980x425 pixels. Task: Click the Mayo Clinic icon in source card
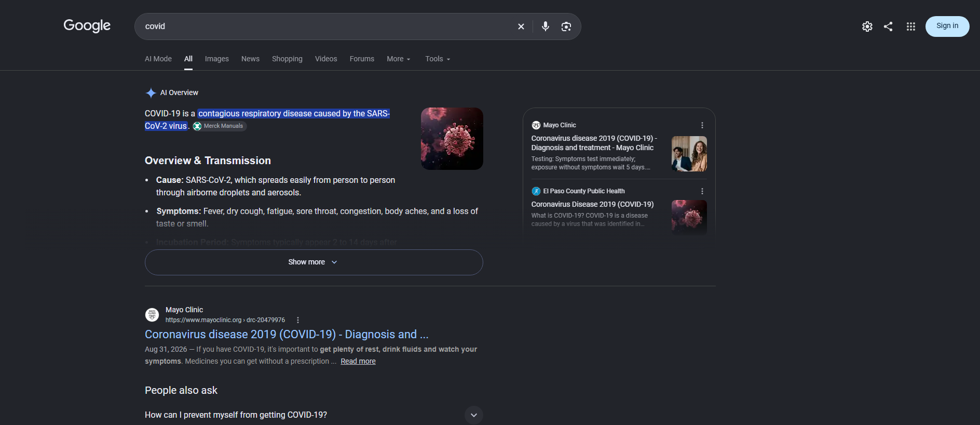tap(536, 125)
